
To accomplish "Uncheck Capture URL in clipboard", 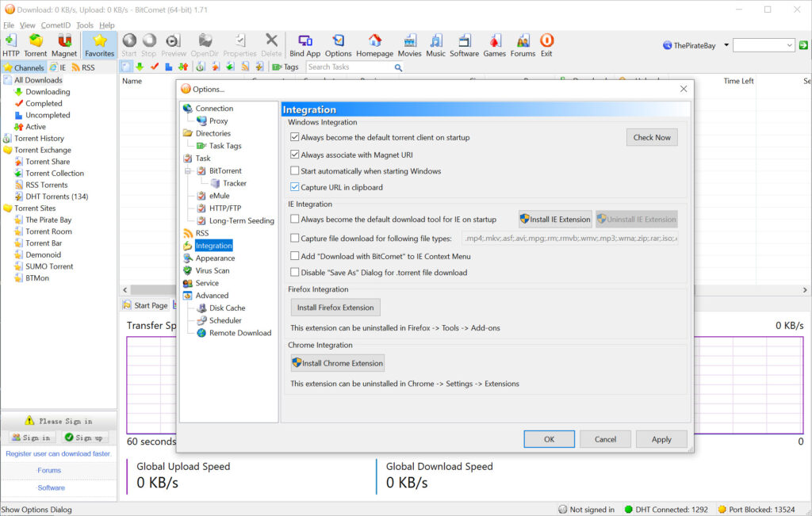I will coord(295,188).
